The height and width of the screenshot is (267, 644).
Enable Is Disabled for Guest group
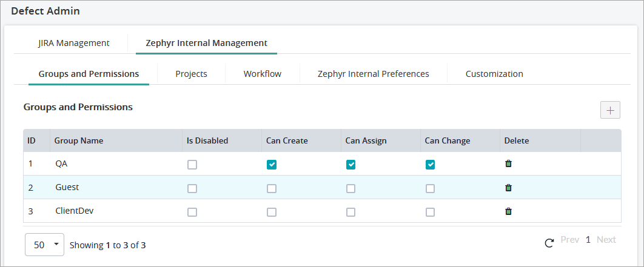(x=192, y=188)
